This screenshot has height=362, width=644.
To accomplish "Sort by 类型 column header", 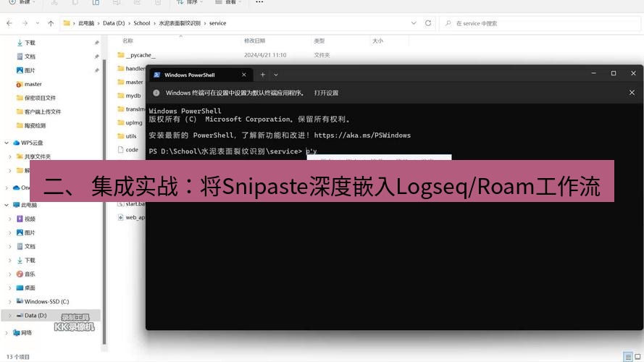I will 319,41.
